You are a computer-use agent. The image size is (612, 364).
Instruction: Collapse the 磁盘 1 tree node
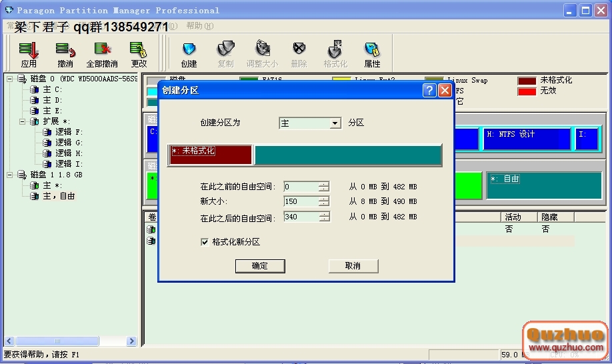10,175
